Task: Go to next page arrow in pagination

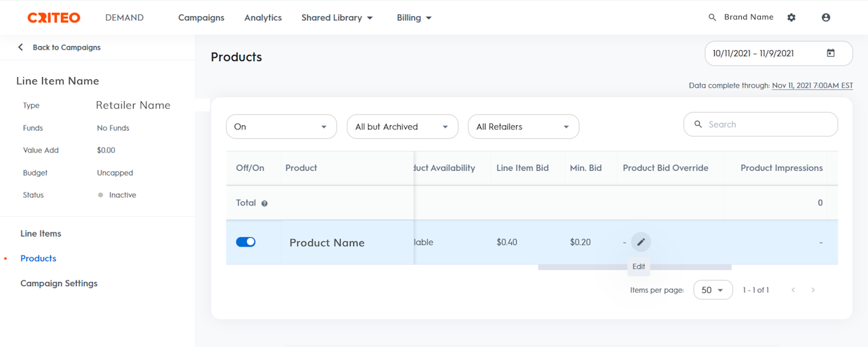Action: [813, 290]
